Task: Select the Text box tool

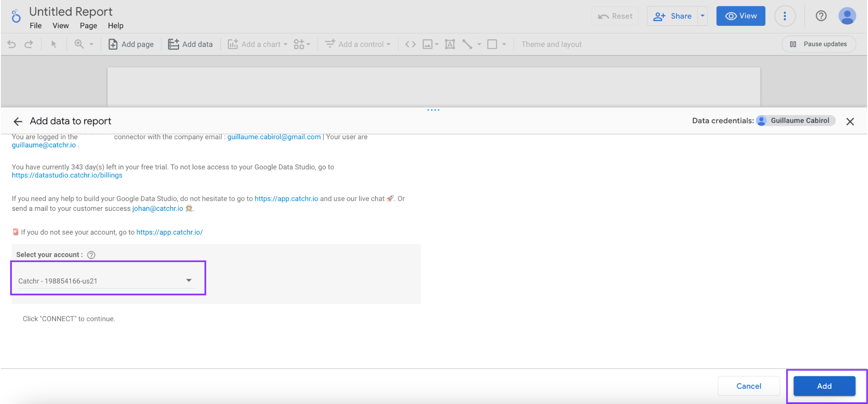Action: pos(450,44)
